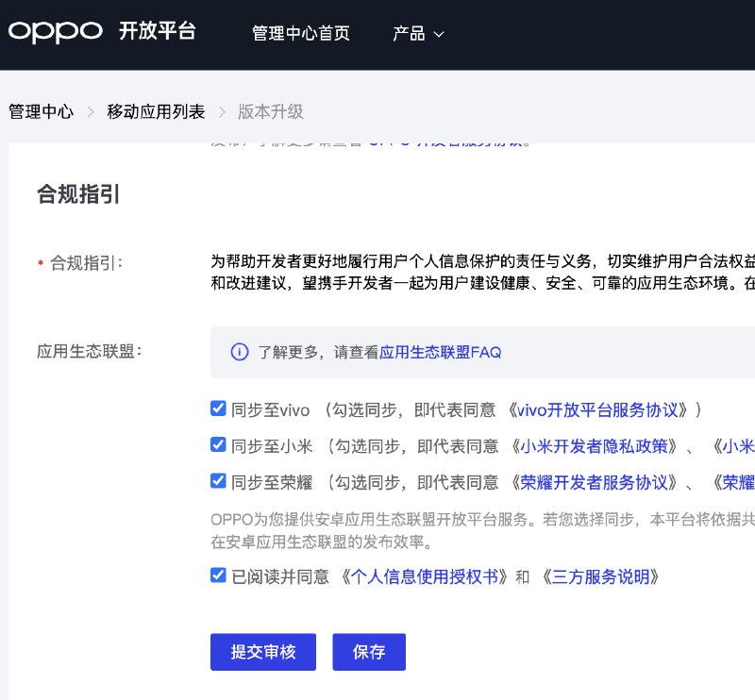This screenshot has height=700, width=755.
Task: Click the required 合规指引: field label
Action: [87, 263]
